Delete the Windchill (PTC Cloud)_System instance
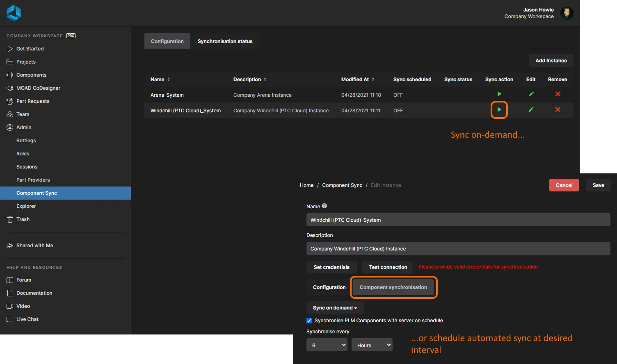Viewport: 617px width, 364px height. point(558,110)
